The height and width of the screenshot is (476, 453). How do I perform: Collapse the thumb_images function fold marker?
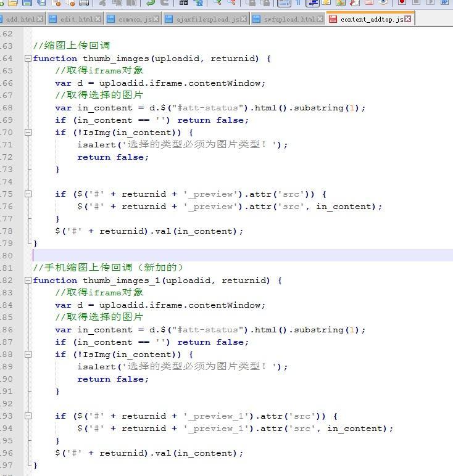pos(28,59)
